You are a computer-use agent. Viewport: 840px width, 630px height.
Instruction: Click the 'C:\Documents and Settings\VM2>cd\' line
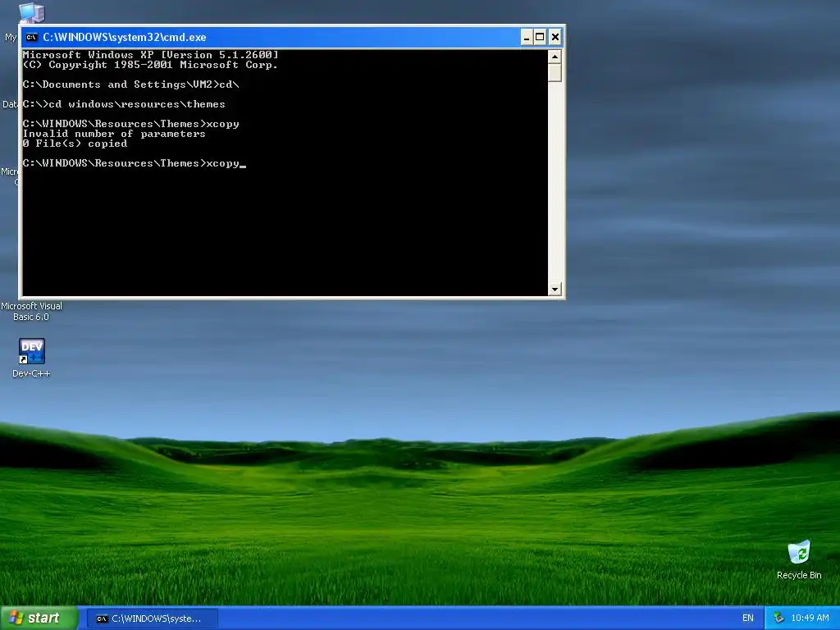(x=130, y=84)
